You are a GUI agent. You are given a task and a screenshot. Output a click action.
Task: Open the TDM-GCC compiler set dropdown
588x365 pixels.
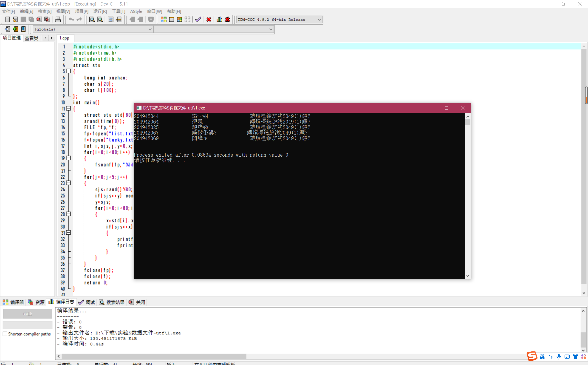click(319, 20)
